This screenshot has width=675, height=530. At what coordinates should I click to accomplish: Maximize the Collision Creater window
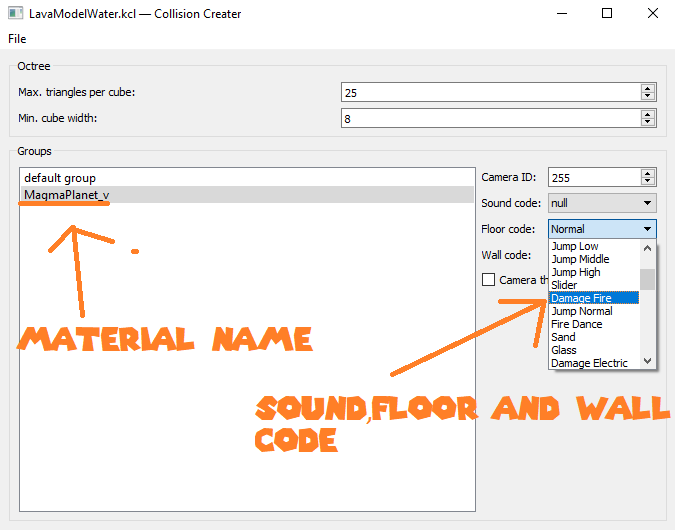[607, 13]
